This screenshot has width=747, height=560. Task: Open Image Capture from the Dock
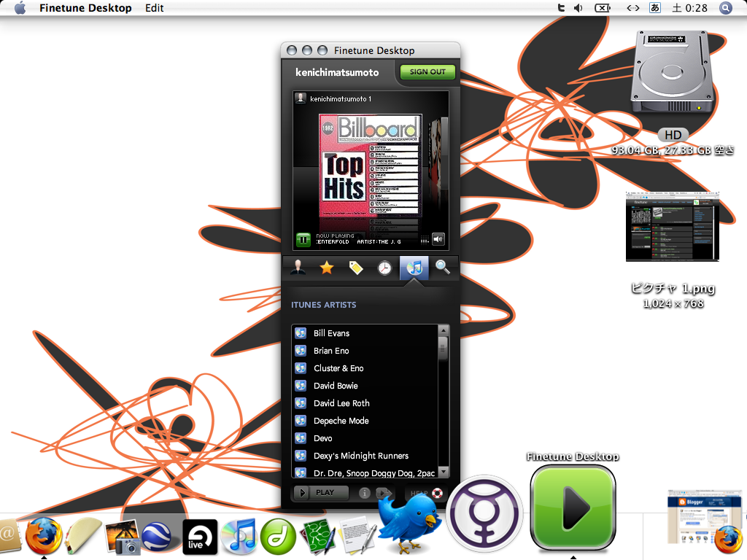click(122, 537)
